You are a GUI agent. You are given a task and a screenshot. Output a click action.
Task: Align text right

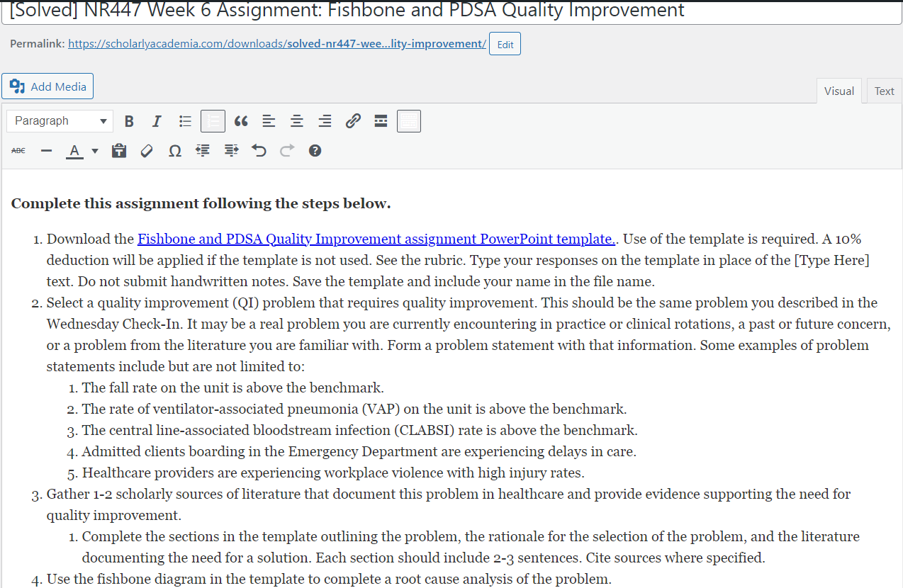coord(325,121)
